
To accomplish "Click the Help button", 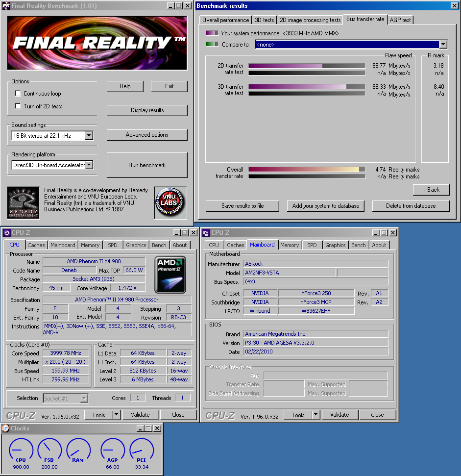I will 125,86.
